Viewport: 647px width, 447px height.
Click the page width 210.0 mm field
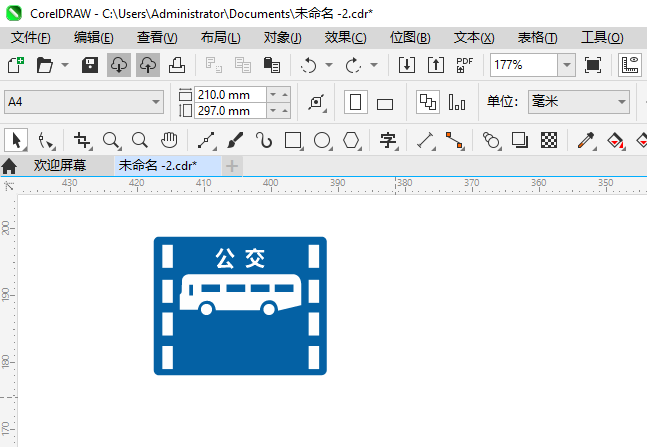point(230,95)
